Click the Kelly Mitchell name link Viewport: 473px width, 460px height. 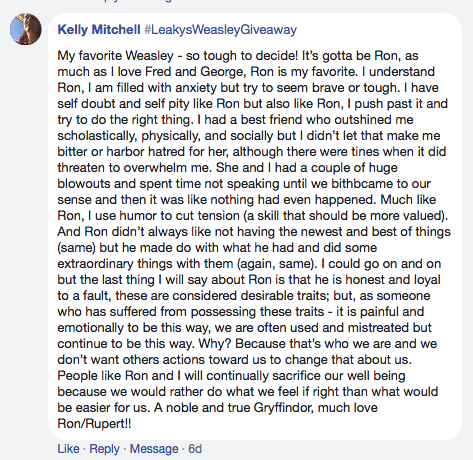99,30
